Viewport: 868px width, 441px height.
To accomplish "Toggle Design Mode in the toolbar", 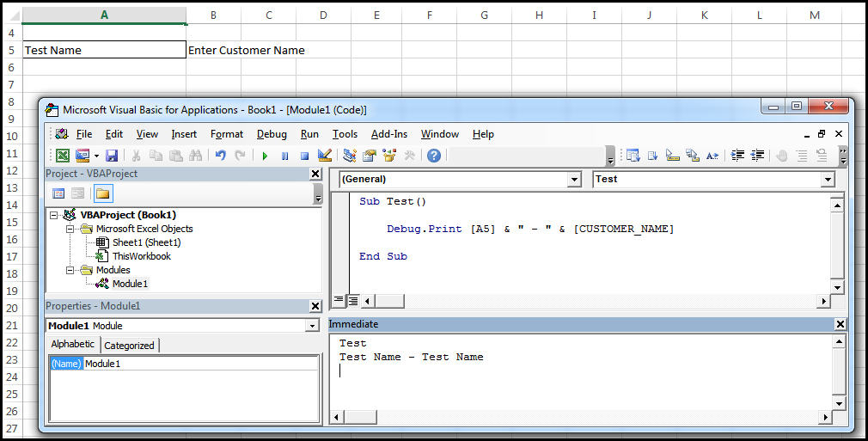I will tap(325, 156).
